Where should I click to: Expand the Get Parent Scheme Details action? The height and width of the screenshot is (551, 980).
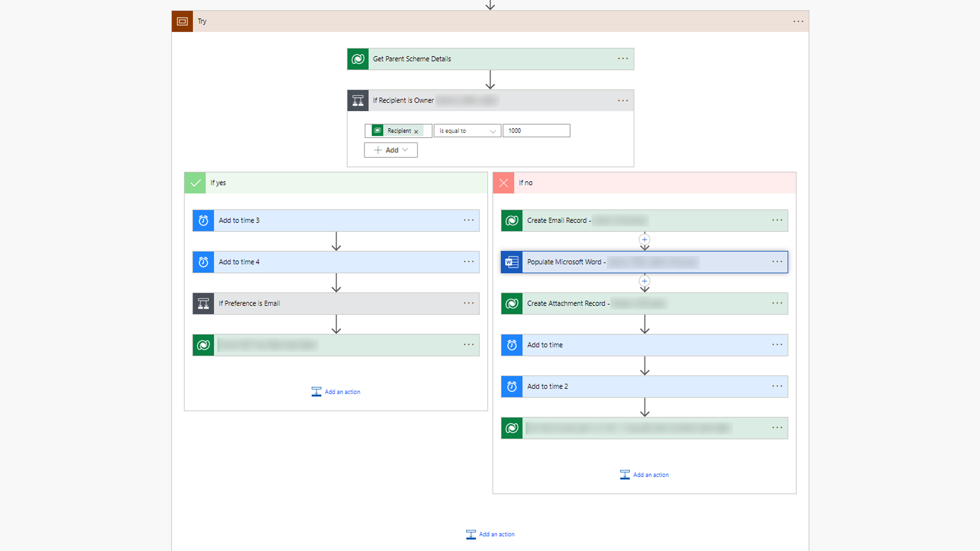pos(491,59)
